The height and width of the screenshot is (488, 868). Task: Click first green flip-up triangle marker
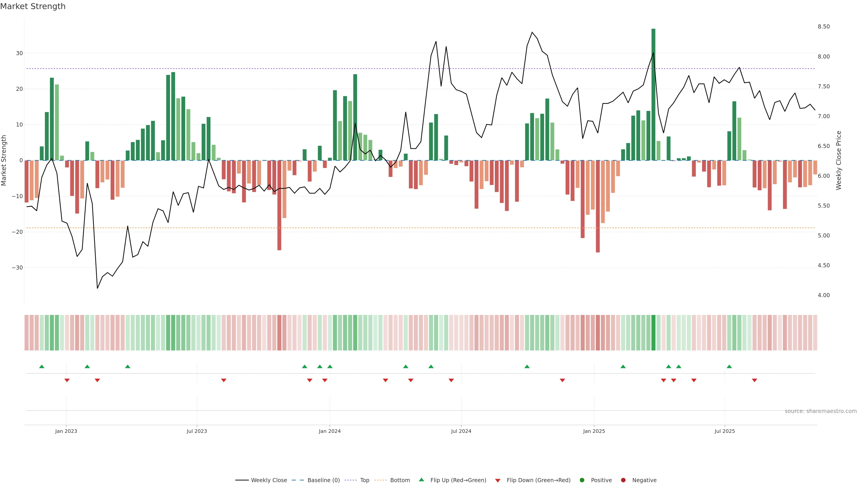42,366
